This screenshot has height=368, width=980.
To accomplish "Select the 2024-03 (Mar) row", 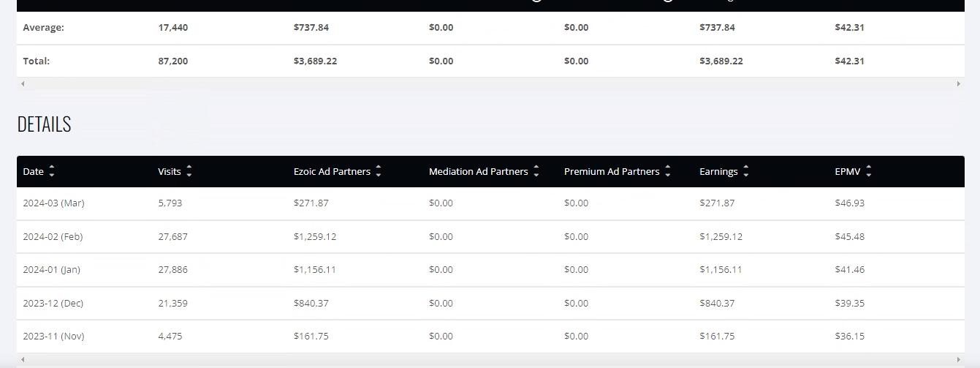I will (x=490, y=203).
